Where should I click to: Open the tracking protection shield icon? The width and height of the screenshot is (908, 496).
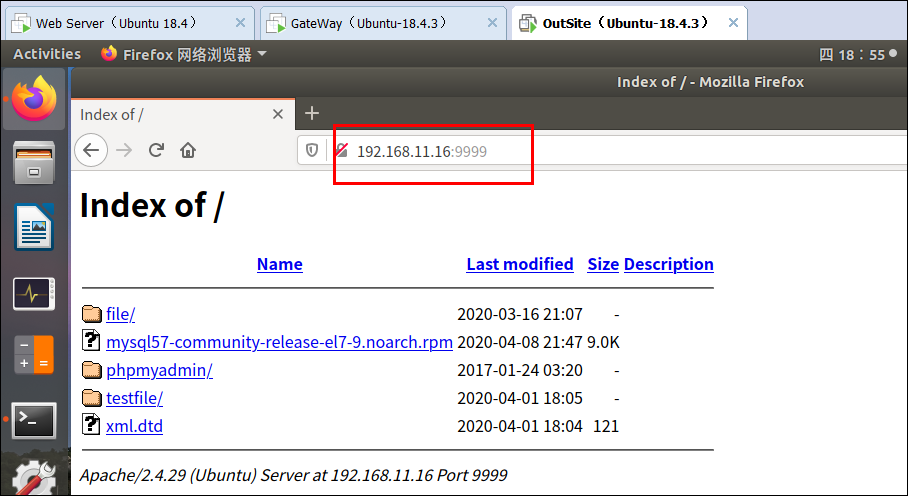pyautogui.click(x=312, y=151)
